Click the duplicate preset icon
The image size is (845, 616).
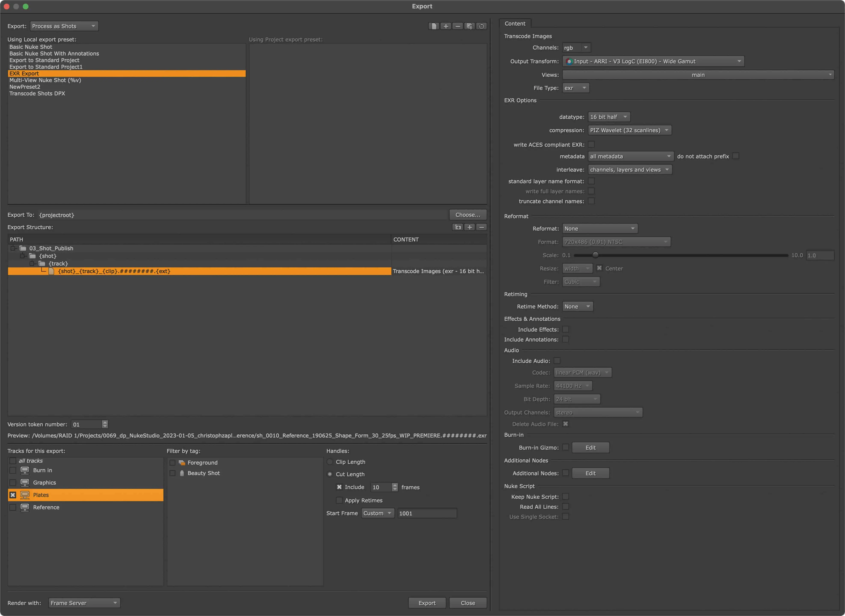coord(470,26)
